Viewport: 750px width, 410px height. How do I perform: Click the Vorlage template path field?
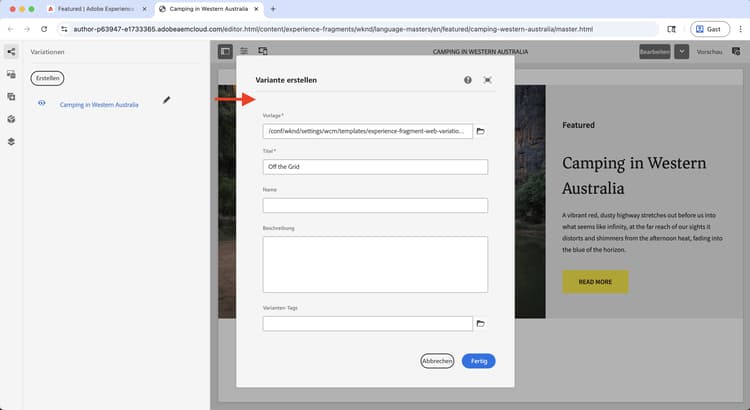point(367,131)
